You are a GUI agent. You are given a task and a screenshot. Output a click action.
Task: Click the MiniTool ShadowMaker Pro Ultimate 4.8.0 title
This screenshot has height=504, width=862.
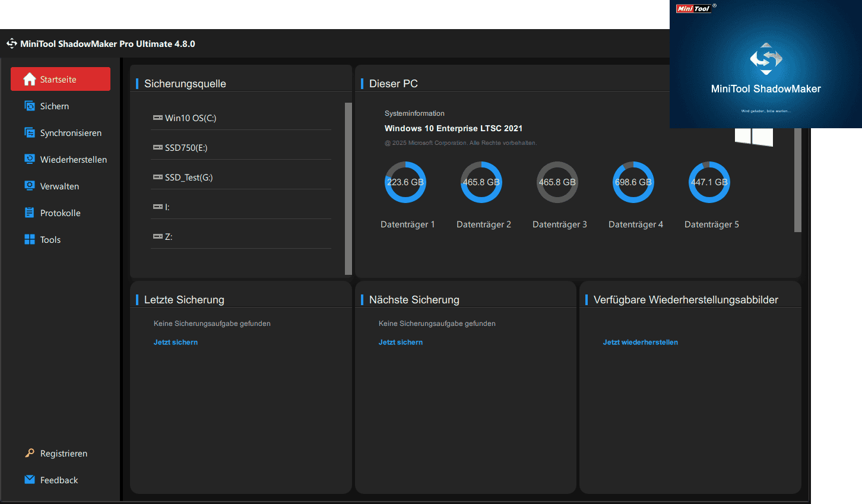pos(107,44)
